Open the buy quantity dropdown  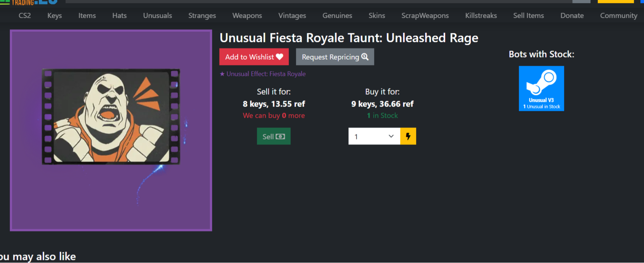click(374, 136)
